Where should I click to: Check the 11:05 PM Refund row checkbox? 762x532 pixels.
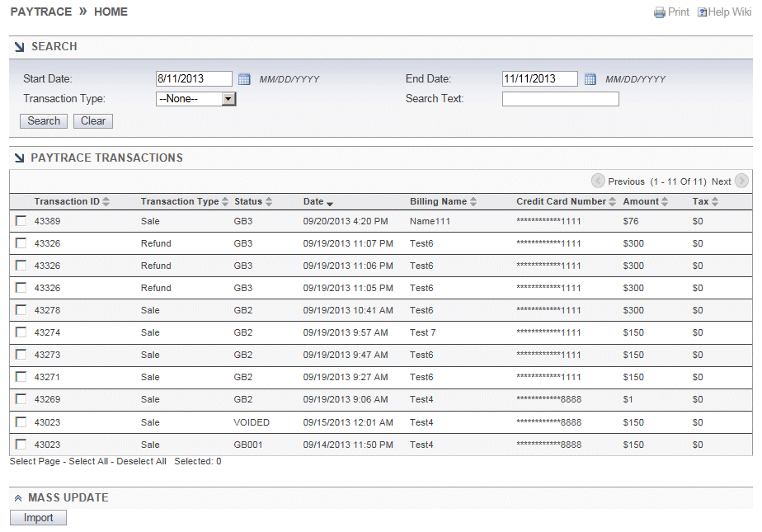coord(21,288)
